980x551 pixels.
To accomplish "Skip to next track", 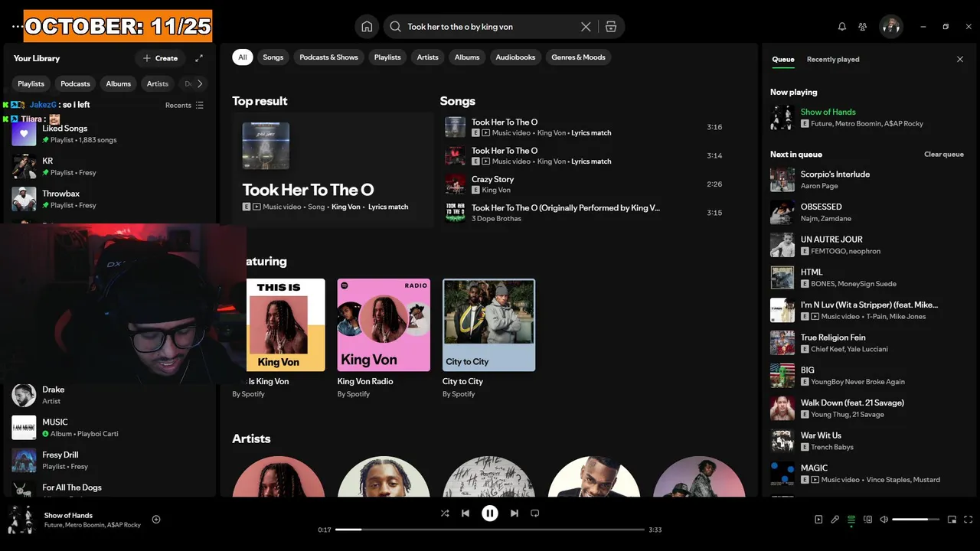I will tap(514, 514).
